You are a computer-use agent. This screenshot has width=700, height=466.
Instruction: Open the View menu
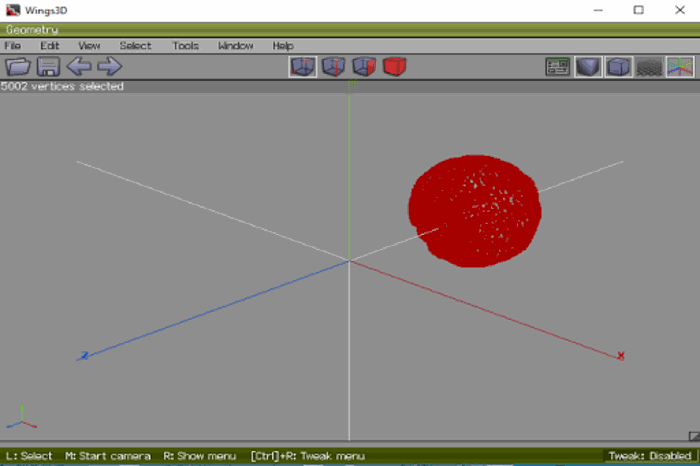coord(89,46)
